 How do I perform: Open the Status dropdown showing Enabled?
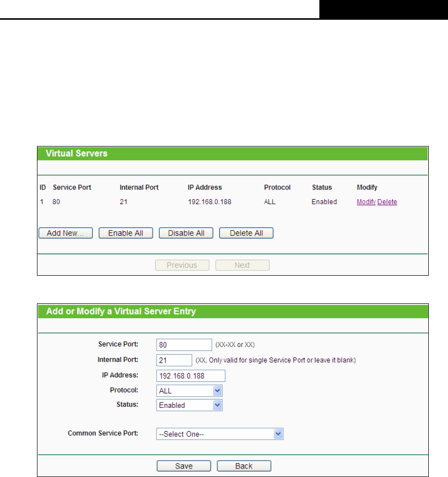click(x=189, y=405)
